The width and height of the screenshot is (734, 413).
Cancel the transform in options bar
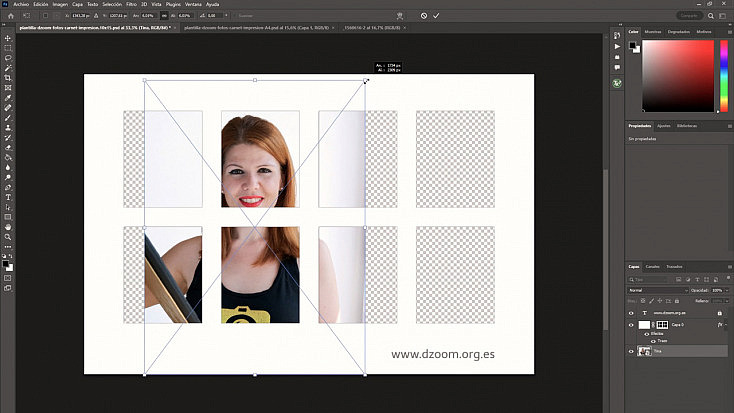(x=424, y=15)
